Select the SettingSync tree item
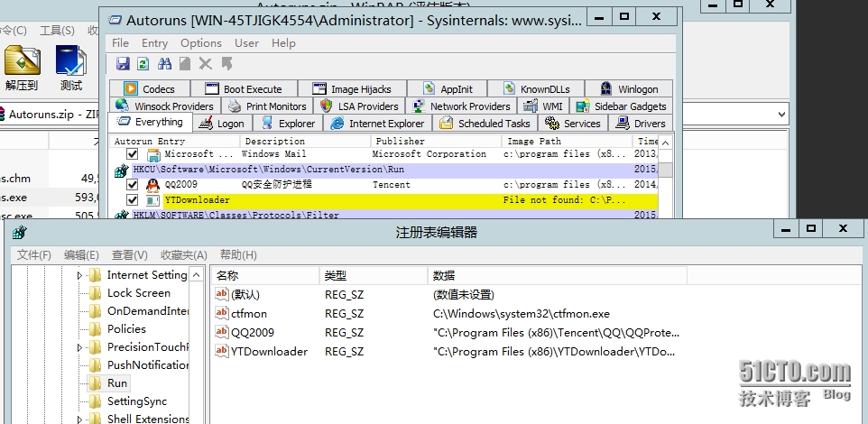 coord(137,401)
